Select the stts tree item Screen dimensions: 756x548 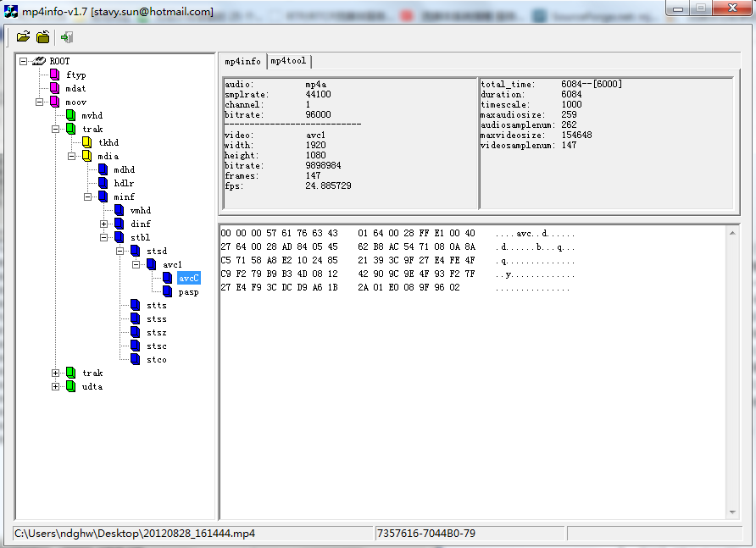(x=157, y=305)
